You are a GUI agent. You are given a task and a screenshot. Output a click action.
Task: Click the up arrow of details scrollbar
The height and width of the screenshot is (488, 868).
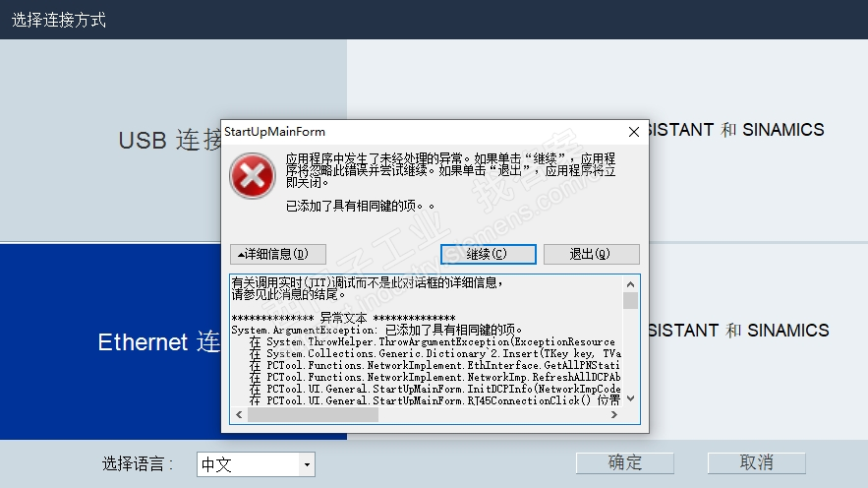[630, 284]
